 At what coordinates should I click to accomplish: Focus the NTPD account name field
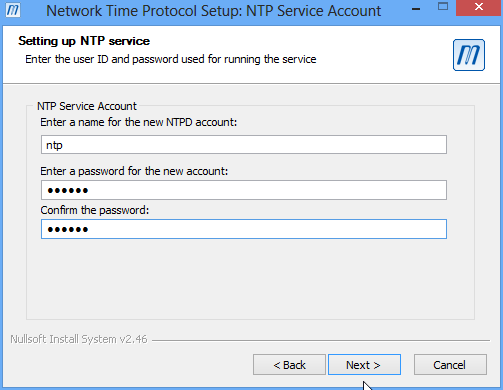(244, 145)
